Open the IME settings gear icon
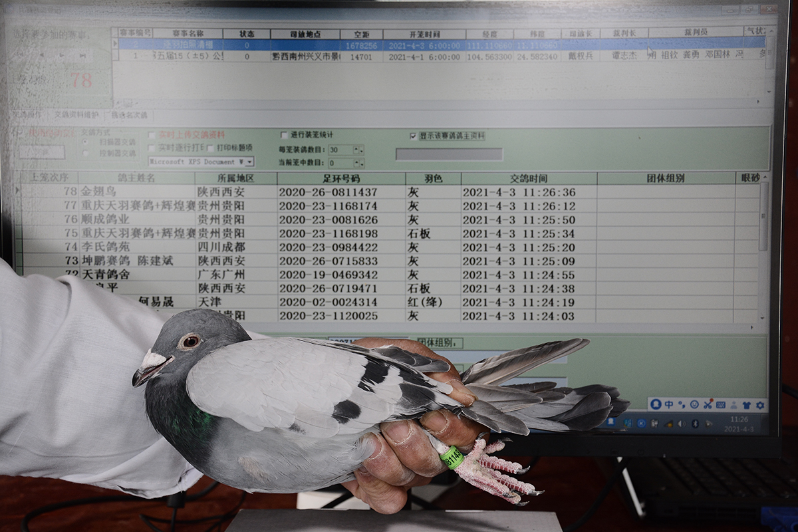Screen dimensions: 798x532 pos(759,404)
